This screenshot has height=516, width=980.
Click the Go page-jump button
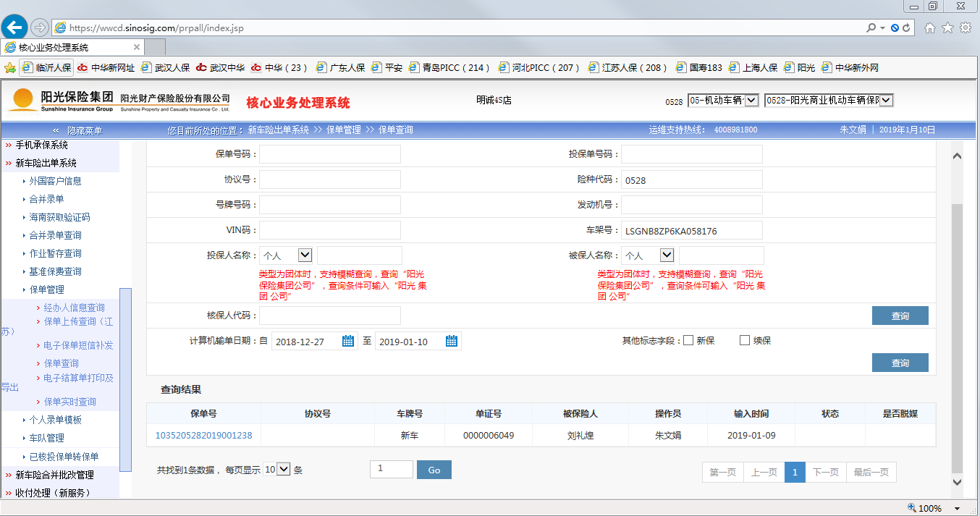[x=434, y=470]
